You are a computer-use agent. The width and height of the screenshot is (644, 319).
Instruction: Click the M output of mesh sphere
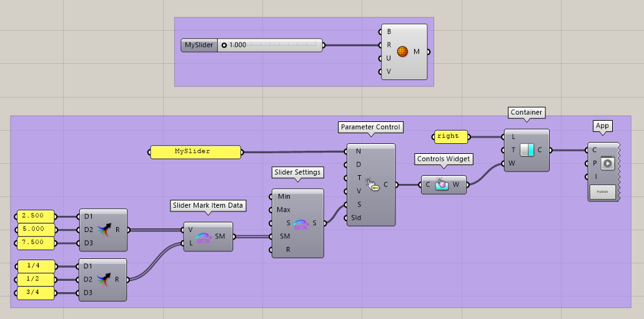click(417, 52)
